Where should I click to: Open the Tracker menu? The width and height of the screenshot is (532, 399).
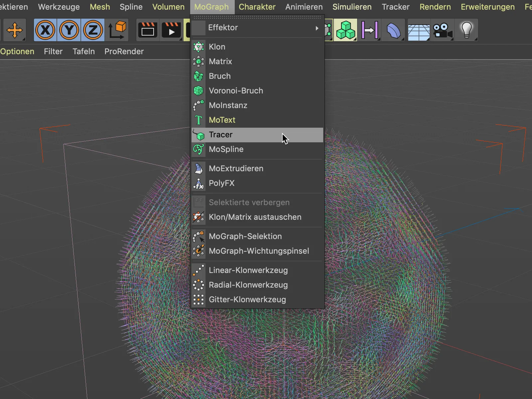(396, 7)
